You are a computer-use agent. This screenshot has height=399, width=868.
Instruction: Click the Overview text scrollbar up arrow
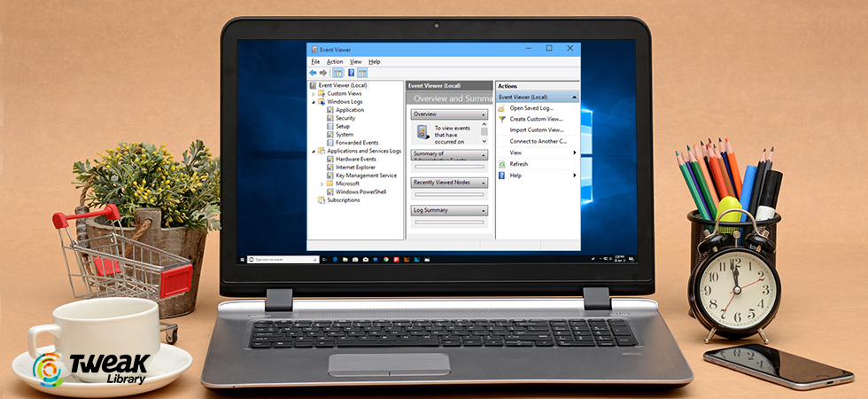(484, 126)
